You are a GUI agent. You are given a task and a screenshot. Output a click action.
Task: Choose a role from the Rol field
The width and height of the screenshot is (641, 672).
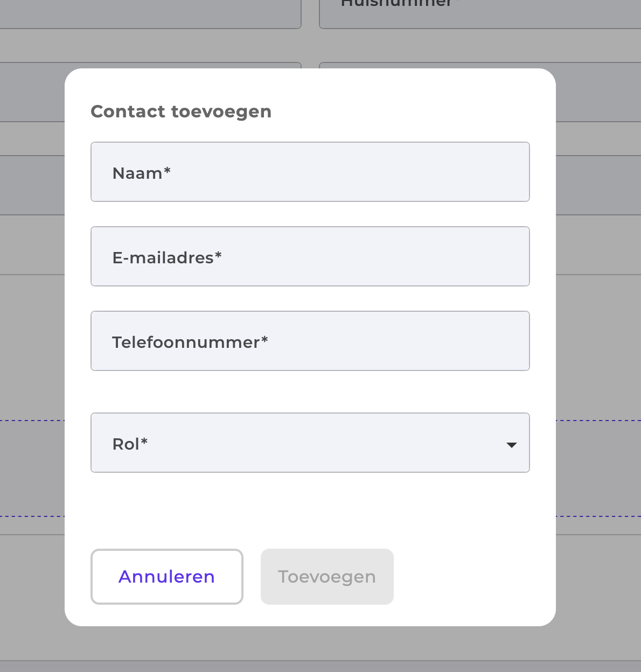[x=310, y=443]
